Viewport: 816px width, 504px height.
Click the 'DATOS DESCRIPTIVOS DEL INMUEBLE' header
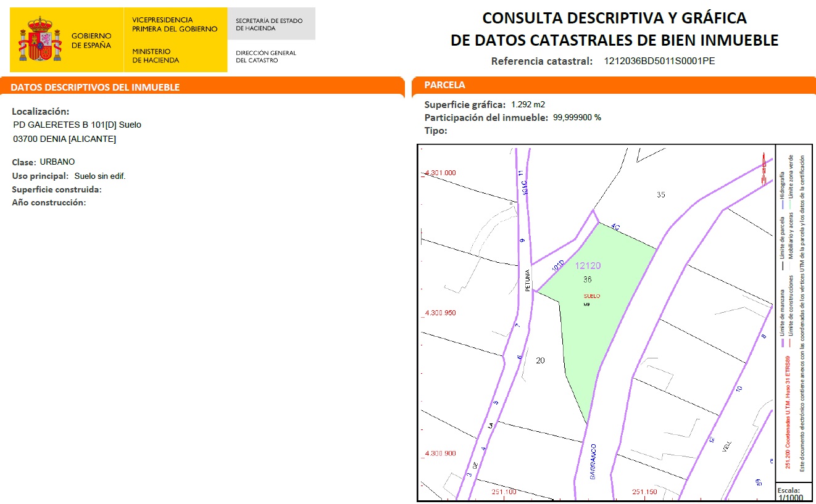click(95, 88)
